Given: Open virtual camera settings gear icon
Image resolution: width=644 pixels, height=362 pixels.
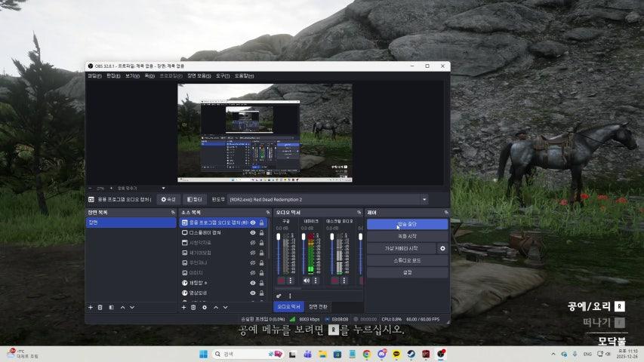Looking at the screenshot, I should (443, 248).
